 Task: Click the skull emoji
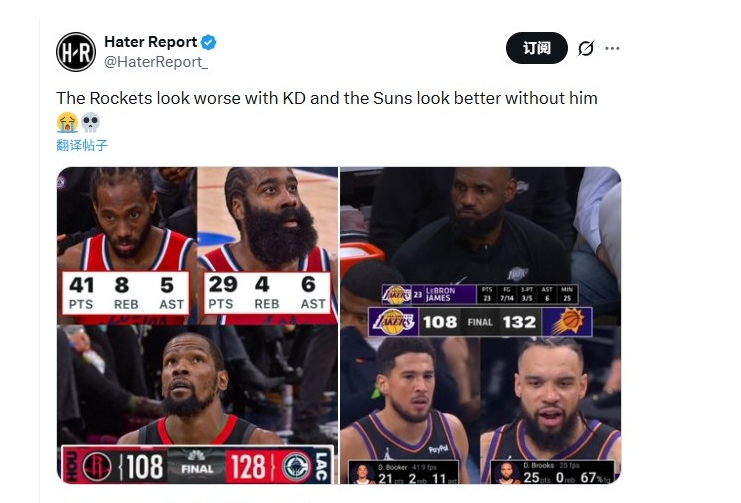(x=90, y=122)
